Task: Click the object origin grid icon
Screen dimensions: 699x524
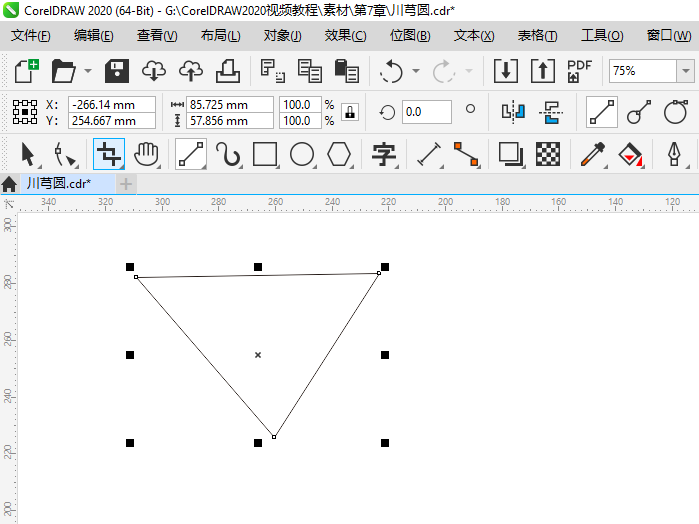Action: pos(25,111)
